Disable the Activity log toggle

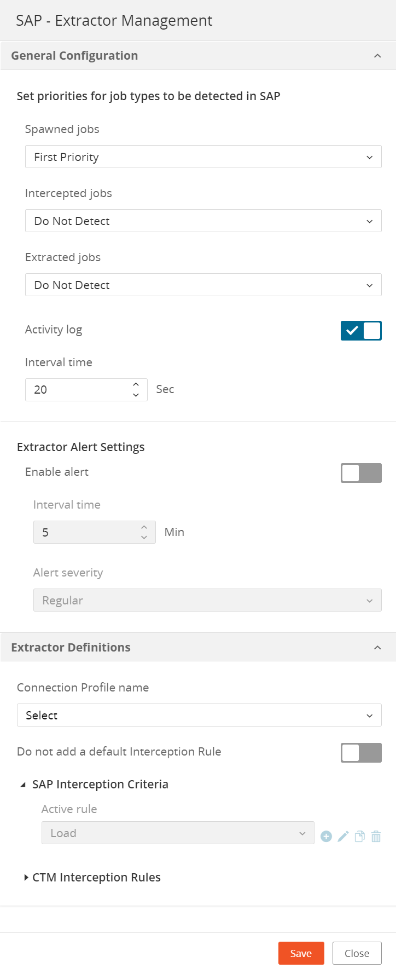pyautogui.click(x=361, y=331)
